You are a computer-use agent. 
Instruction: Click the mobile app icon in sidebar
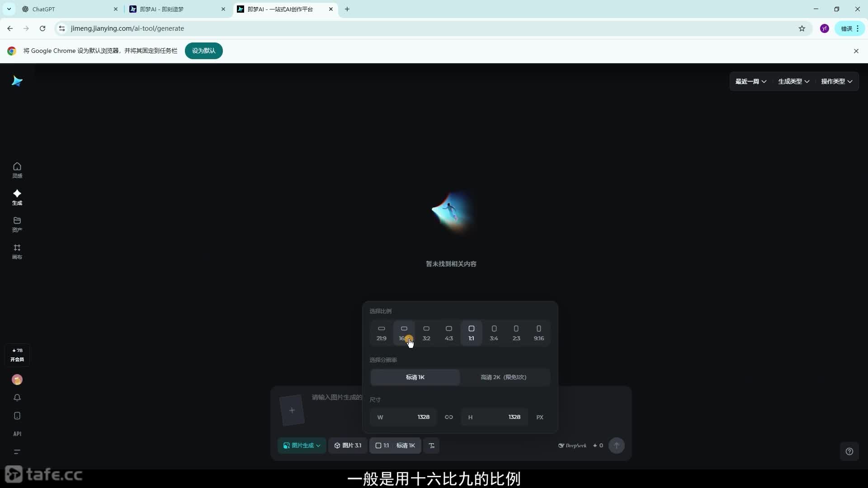click(17, 416)
